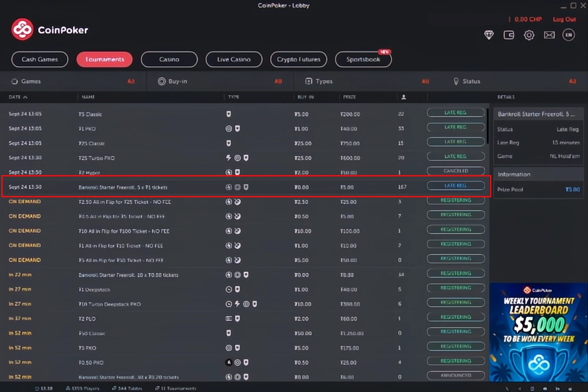Viewport: 588px width, 392px height.
Task: Open the envelope messages icon
Action: (x=549, y=35)
